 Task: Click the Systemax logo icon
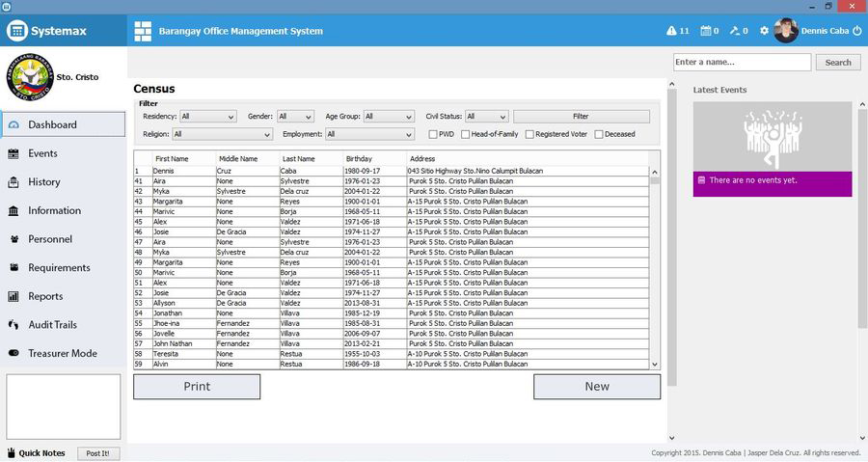(16, 31)
